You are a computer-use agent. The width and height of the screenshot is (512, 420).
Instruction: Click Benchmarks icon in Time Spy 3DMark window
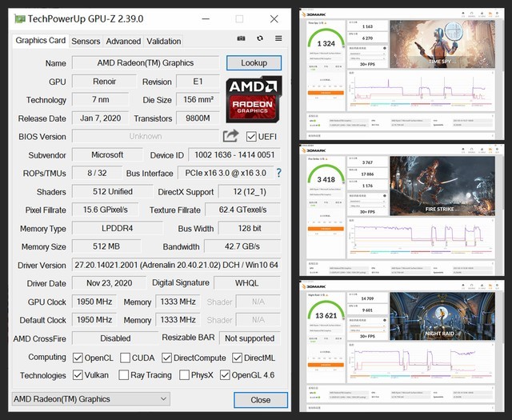[471, 14]
